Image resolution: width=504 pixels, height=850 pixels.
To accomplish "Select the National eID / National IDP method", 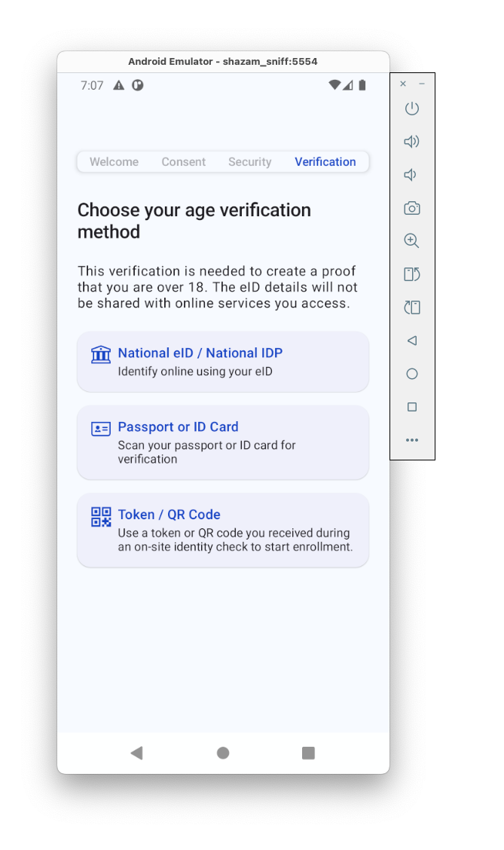I will (223, 362).
